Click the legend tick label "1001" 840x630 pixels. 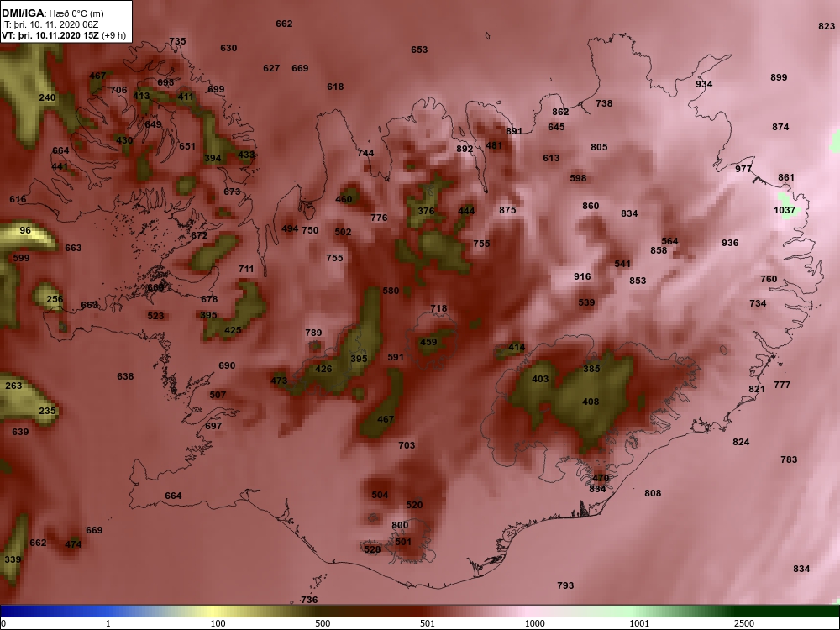pyautogui.click(x=639, y=623)
